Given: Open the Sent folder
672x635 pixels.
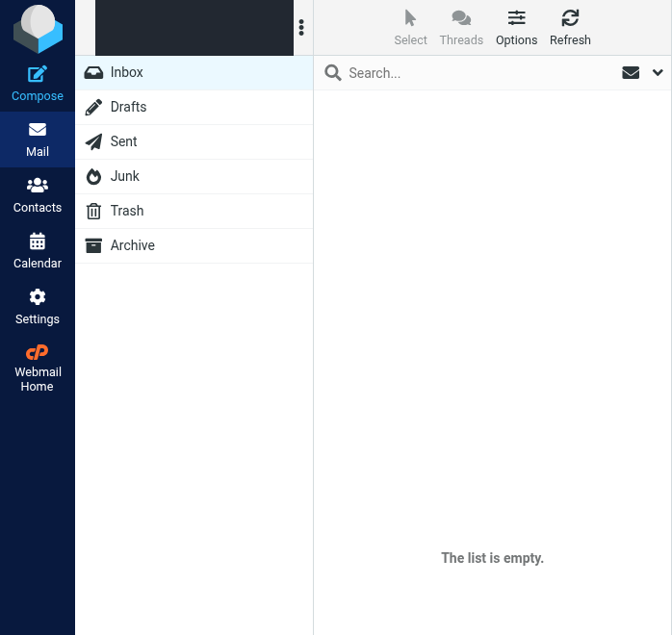Looking at the screenshot, I should (x=194, y=141).
